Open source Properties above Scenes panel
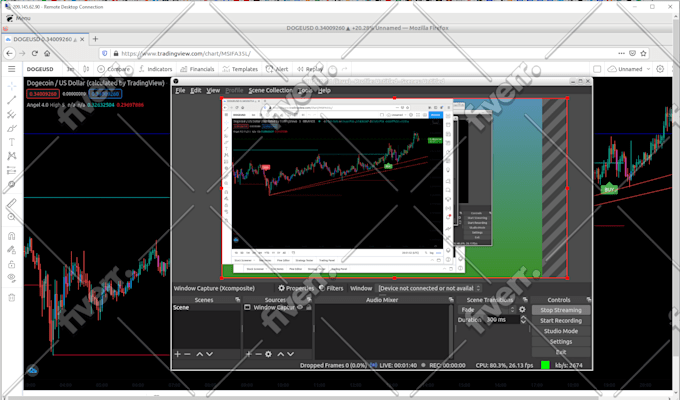The image size is (680, 400). (x=296, y=288)
